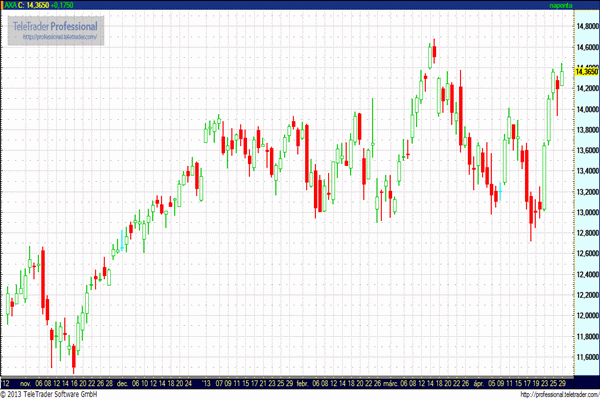Click the highest red candle in March
The image size is (600, 400).
435,51
